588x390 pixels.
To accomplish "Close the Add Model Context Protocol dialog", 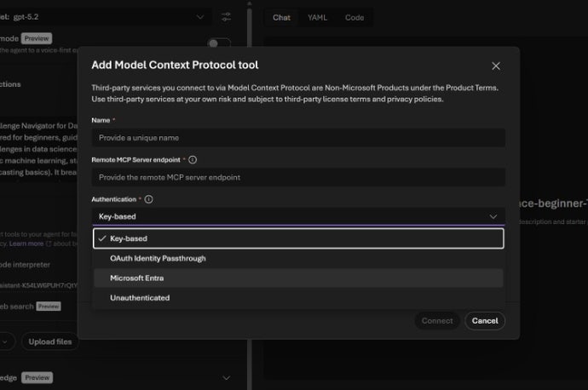I will (496, 66).
